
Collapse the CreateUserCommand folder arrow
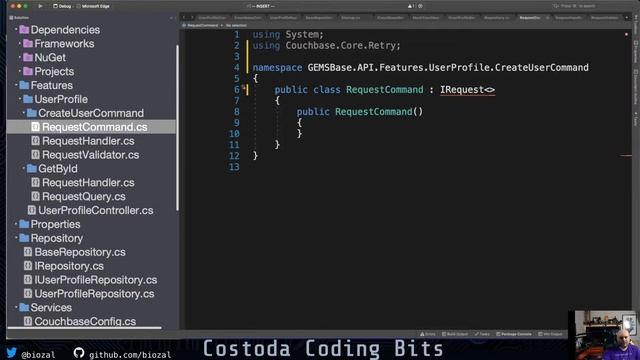click(24, 113)
